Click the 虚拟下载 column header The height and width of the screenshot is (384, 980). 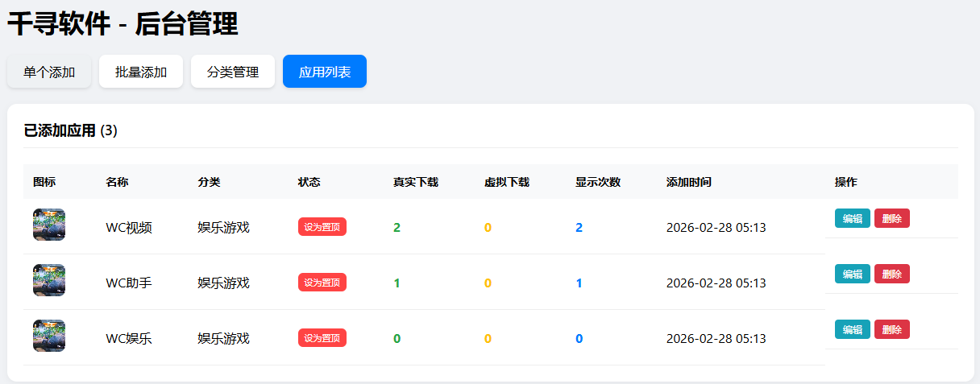click(x=507, y=182)
